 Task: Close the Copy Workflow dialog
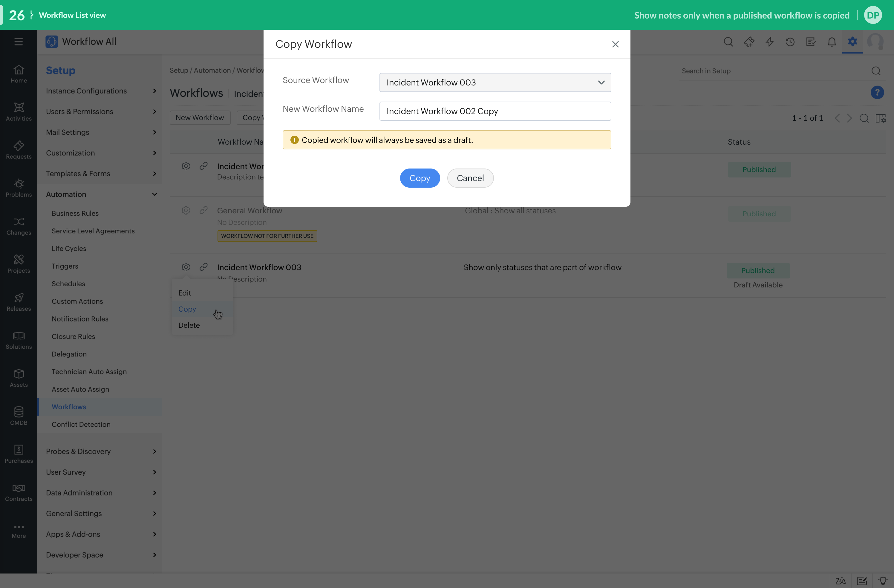[615, 44]
